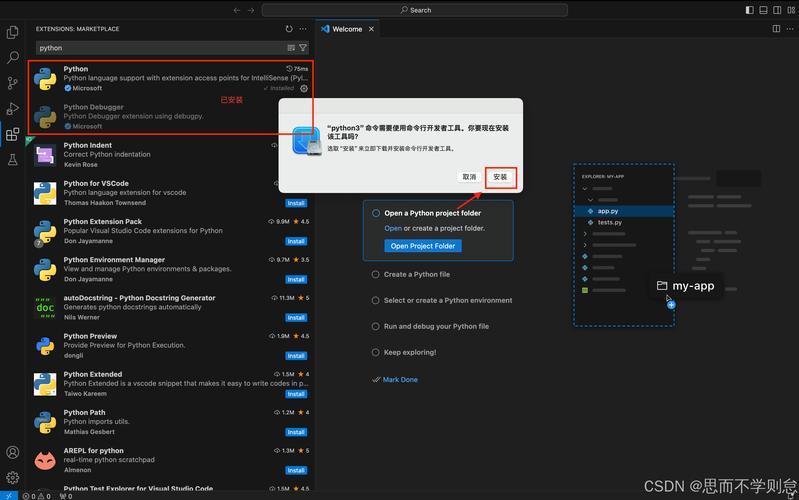Click the 取消 cancel button in dialog

[x=469, y=177]
